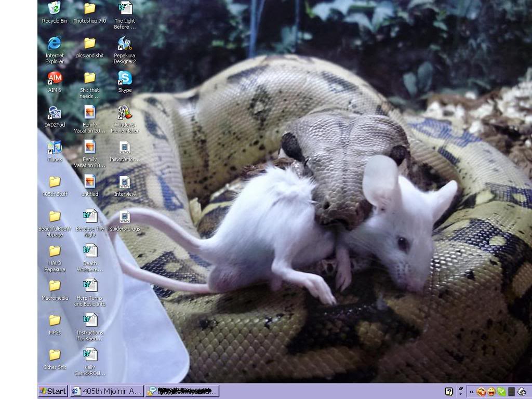Viewport: 532px width, 399px height.
Task: Select first Family Vacation 20... file
Action: [x=89, y=119]
